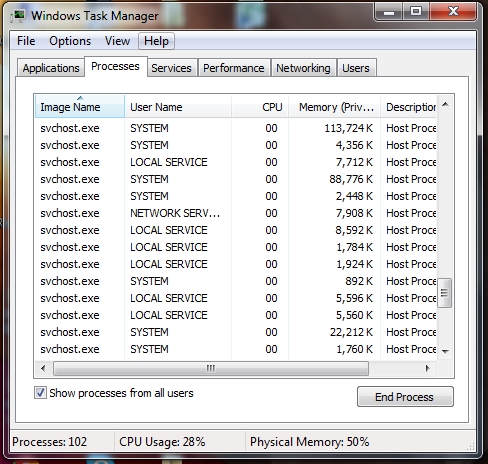Sort by Memory (Priv...) column header
This screenshot has width=488, height=464.
334,107
